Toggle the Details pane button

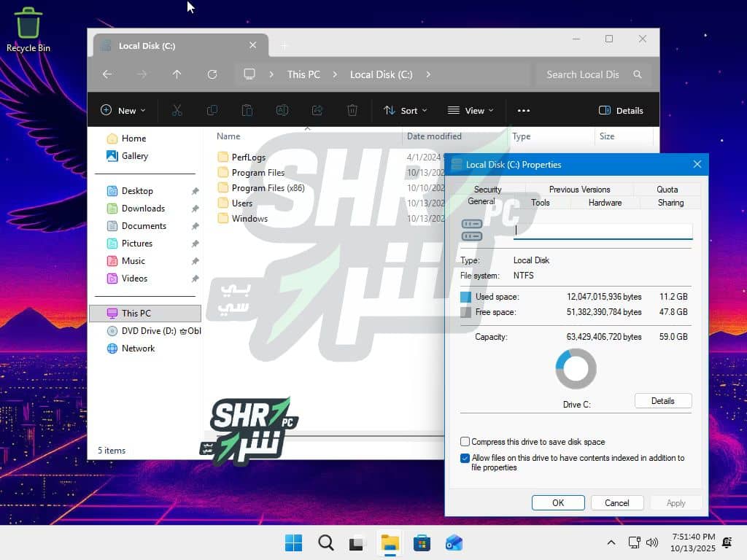pos(621,111)
